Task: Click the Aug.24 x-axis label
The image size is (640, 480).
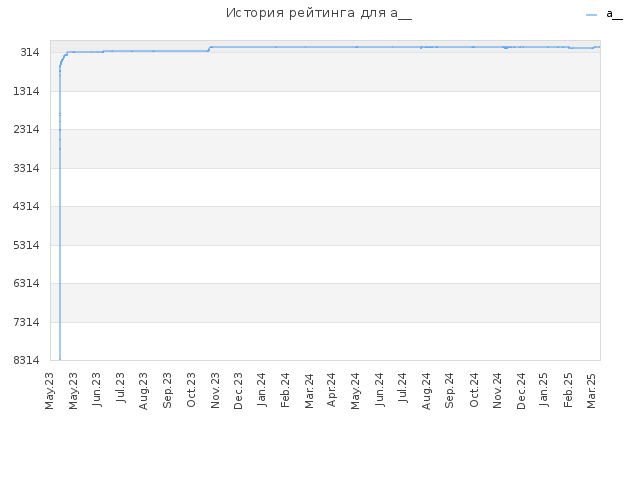Action: 426,391
